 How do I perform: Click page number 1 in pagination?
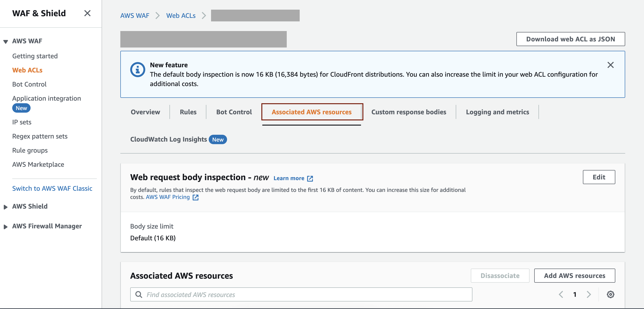[575, 294]
